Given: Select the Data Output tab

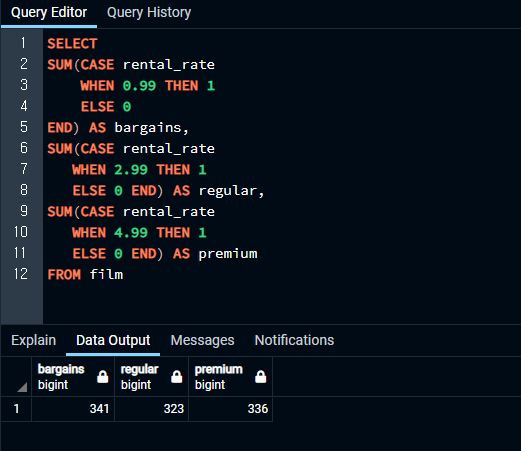Looking at the screenshot, I should 113,340.
